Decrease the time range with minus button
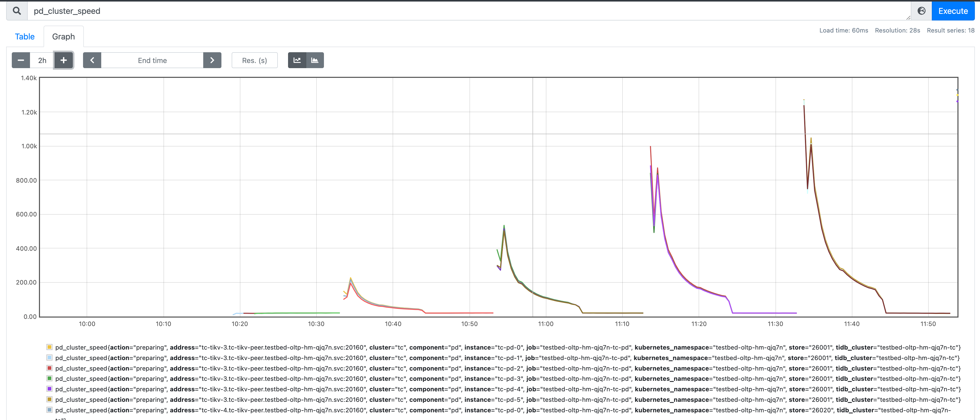The width and height of the screenshot is (980, 420). [x=21, y=60]
